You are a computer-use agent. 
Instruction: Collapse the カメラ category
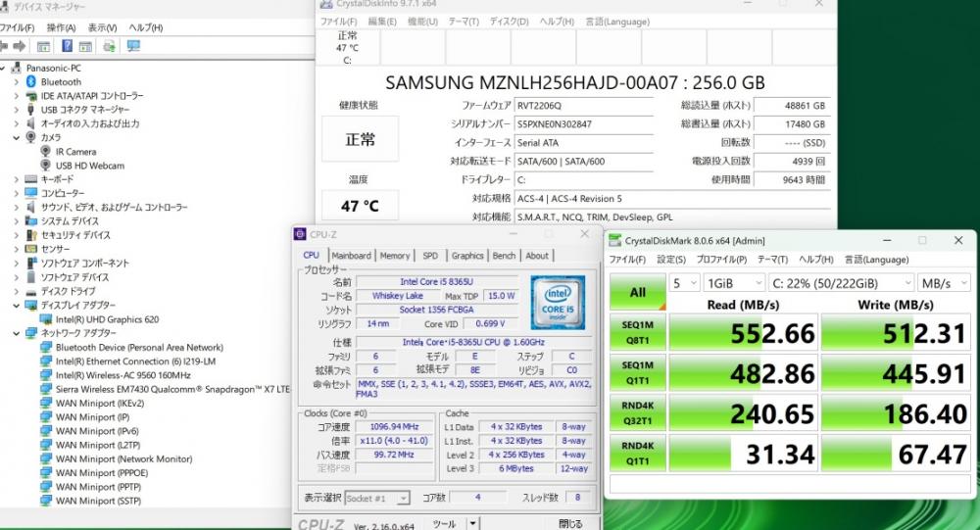click(x=17, y=137)
